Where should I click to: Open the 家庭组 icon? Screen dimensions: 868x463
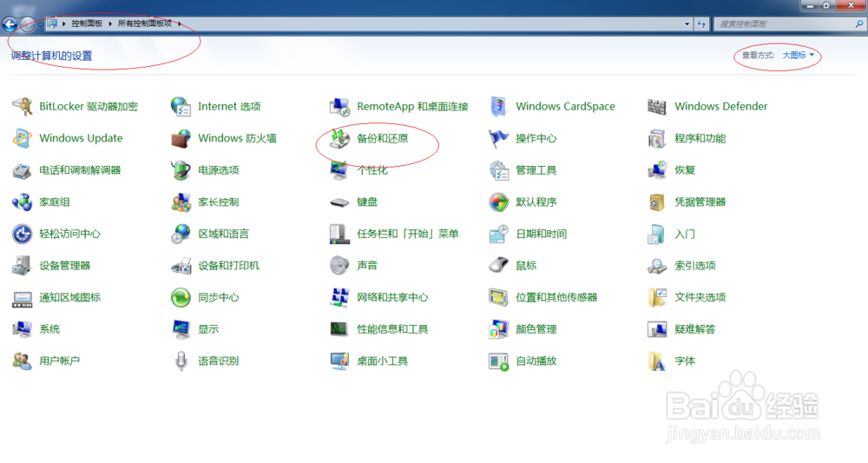tap(23, 202)
